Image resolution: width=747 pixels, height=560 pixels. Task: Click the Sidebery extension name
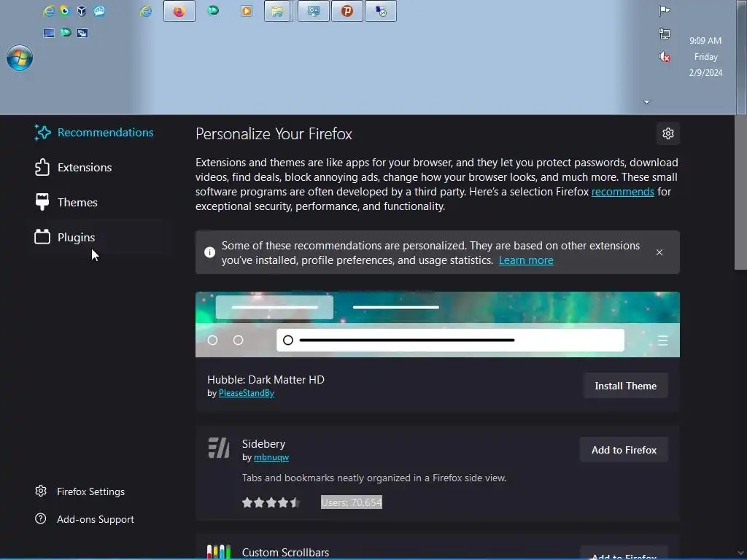(x=263, y=444)
